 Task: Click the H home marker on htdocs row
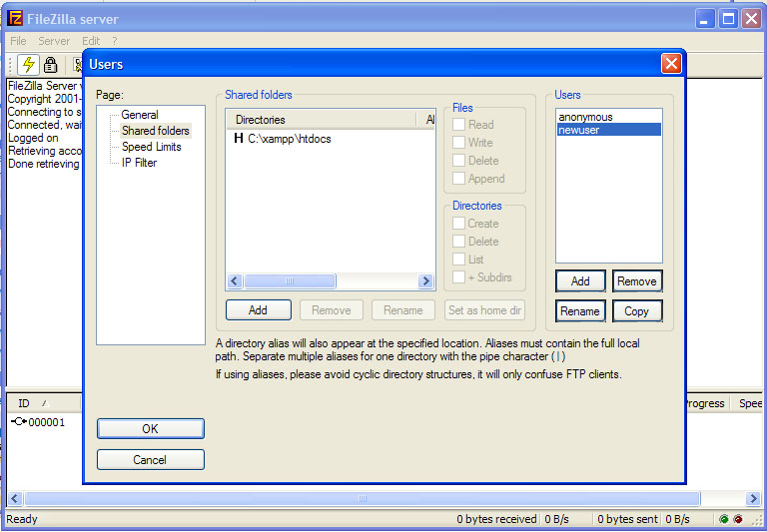click(239, 139)
